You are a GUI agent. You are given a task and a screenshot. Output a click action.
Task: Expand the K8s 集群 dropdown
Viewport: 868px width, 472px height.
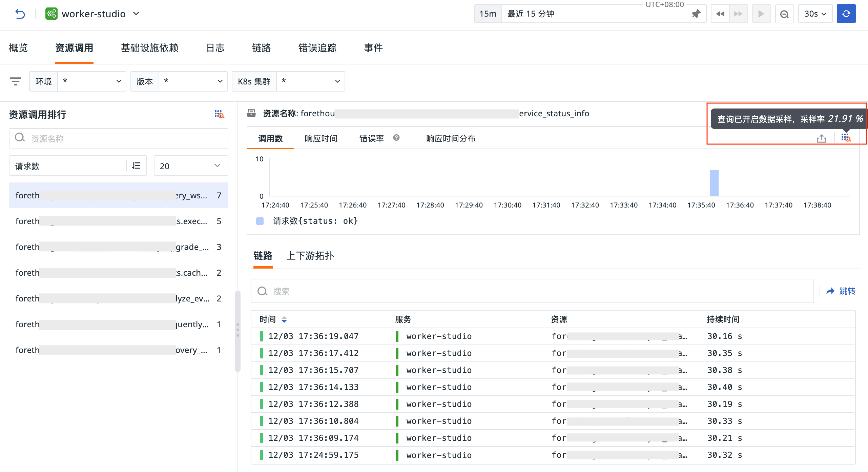click(310, 81)
